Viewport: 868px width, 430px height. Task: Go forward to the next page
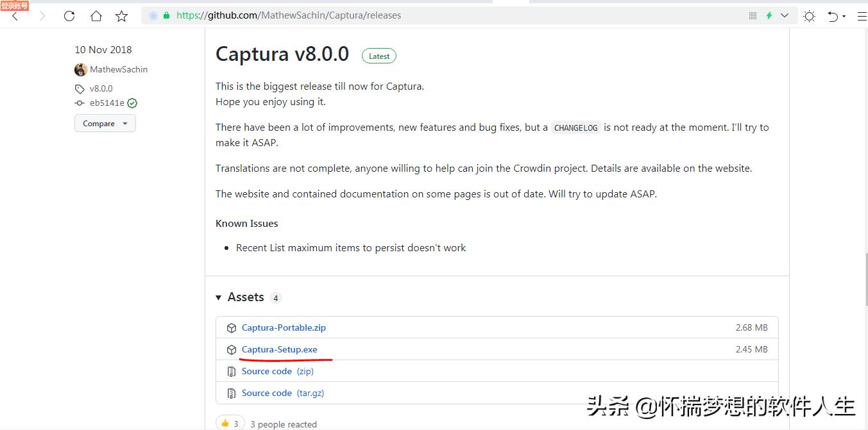43,16
